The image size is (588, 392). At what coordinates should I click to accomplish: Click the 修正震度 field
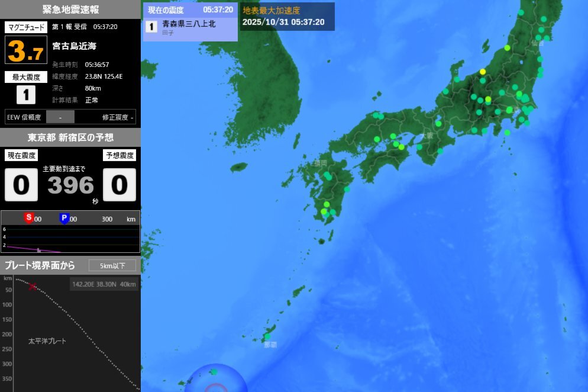coord(117,117)
